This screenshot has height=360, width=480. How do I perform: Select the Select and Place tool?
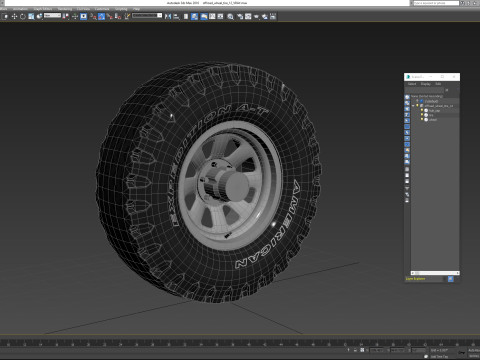tap(39, 16)
